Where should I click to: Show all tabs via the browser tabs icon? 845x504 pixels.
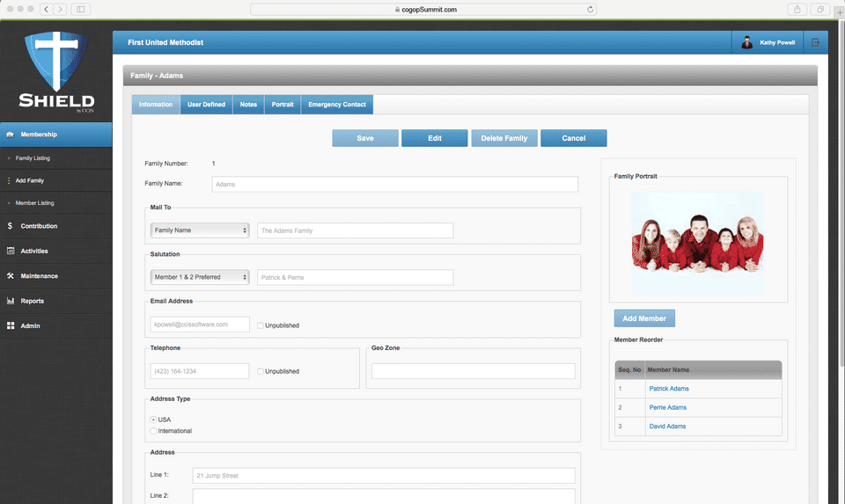tap(819, 9)
